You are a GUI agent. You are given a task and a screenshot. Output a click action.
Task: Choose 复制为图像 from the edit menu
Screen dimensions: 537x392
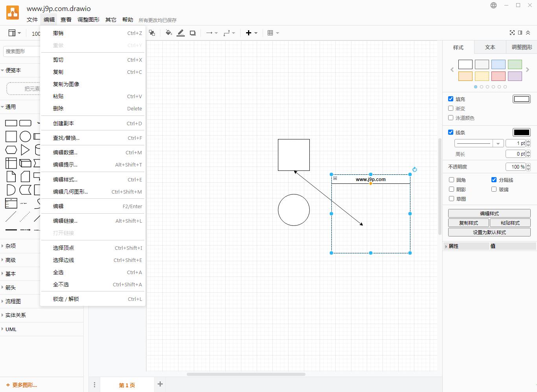pos(93,84)
